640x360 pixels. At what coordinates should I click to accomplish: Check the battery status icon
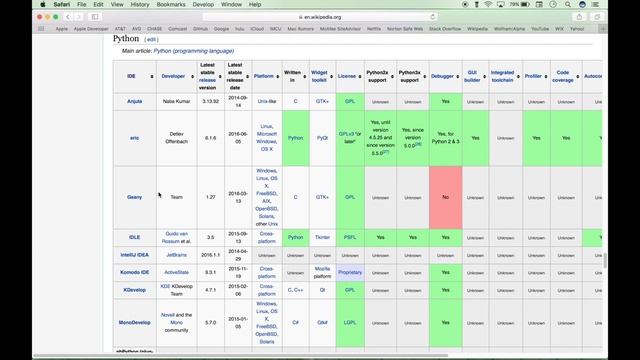[x=525, y=4]
